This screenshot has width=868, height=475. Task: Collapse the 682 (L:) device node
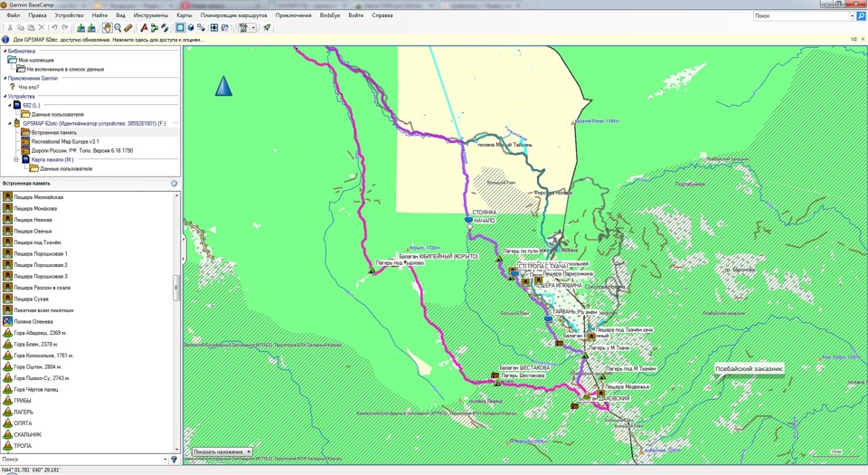(10, 105)
